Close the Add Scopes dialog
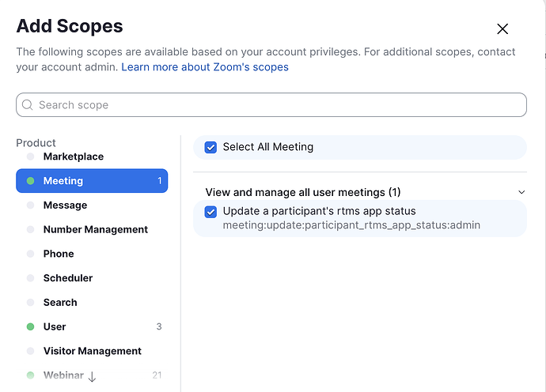Screen dimensions: 546x392 [502, 29]
